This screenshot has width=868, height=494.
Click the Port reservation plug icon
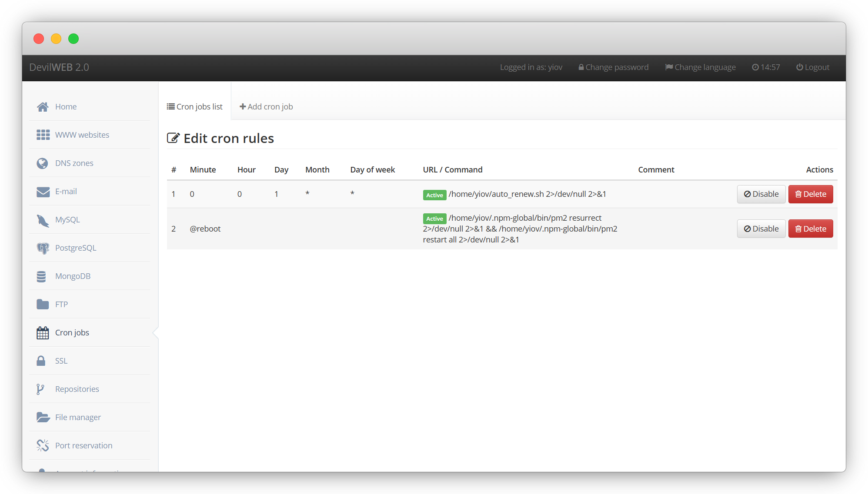(43, 445)
